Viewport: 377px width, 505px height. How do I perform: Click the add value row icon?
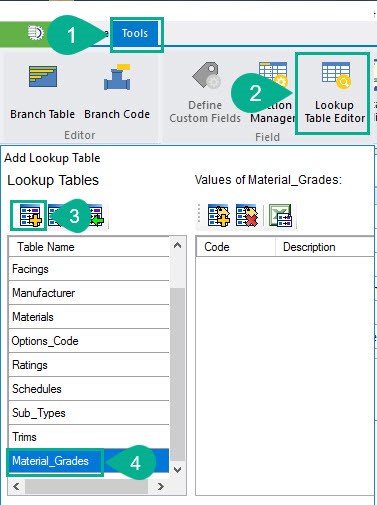click(x=219, y=216)
